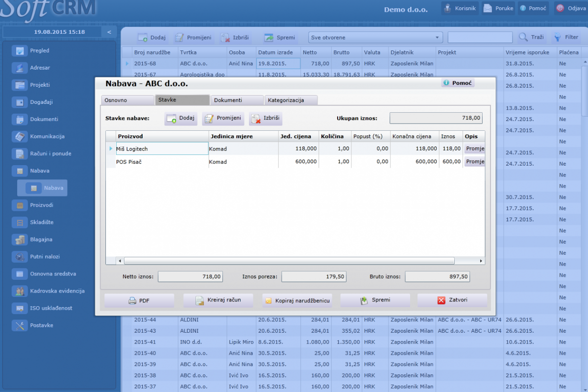Image resolution: width=588 pixels, height=392 pixels.
Task: Open the Skladište sidebar icon
Action: click(20, 222)
